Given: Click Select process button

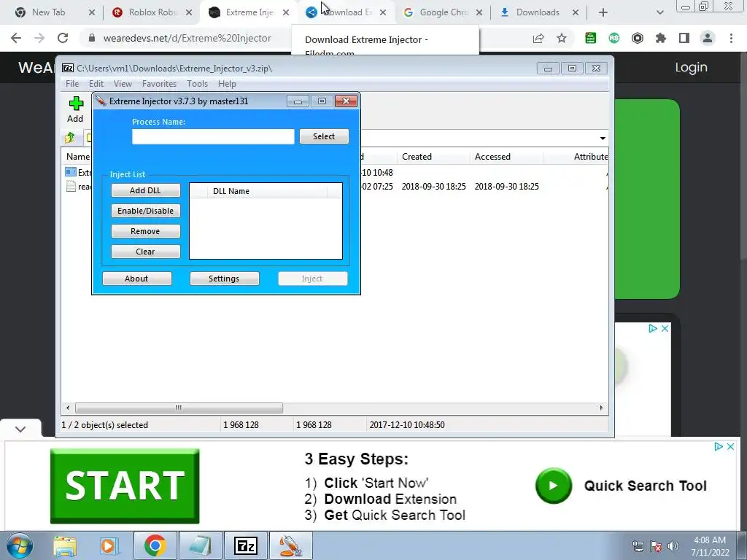Looking at the screenshot, I should [324, 136].
